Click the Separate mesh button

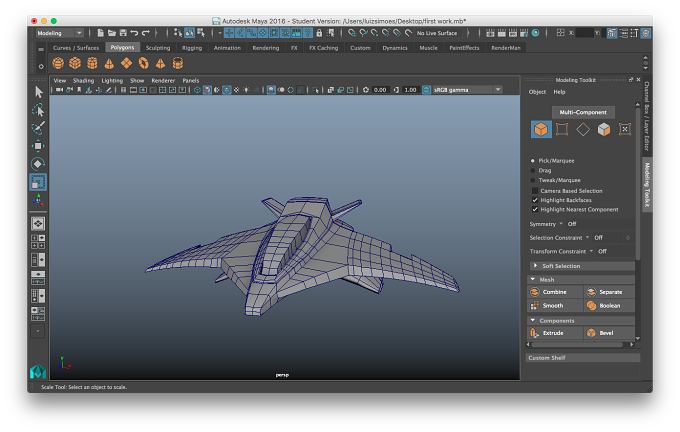609,292
